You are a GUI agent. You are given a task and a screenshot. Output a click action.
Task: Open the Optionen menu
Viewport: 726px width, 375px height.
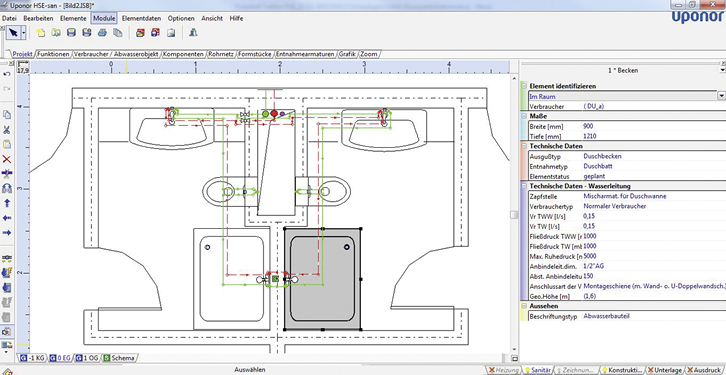click(181, 19)
